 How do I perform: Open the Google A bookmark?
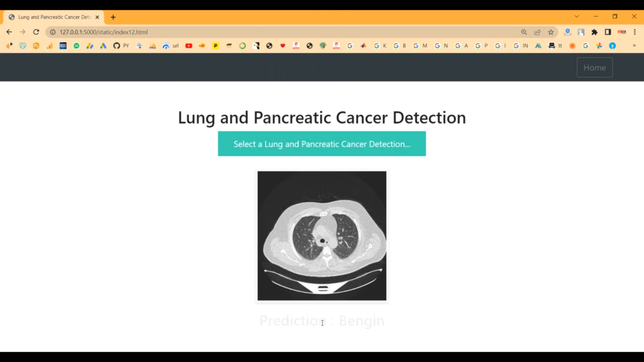pyautogui.click(x=462, y=46)
